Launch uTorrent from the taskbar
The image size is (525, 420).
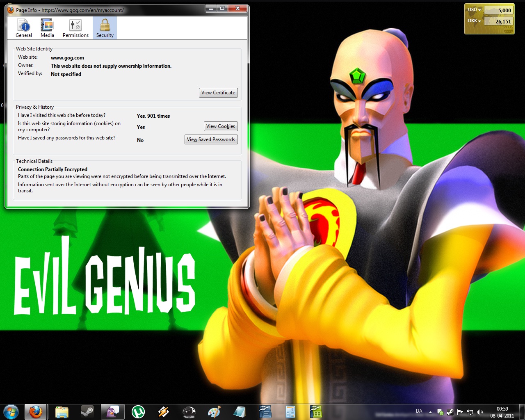(138, 412)
